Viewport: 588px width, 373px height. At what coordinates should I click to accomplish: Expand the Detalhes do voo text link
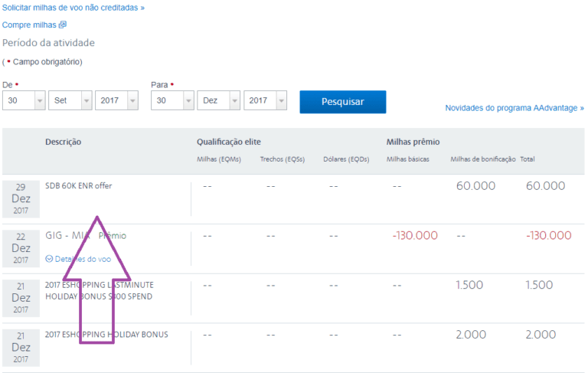pos(83,259)
